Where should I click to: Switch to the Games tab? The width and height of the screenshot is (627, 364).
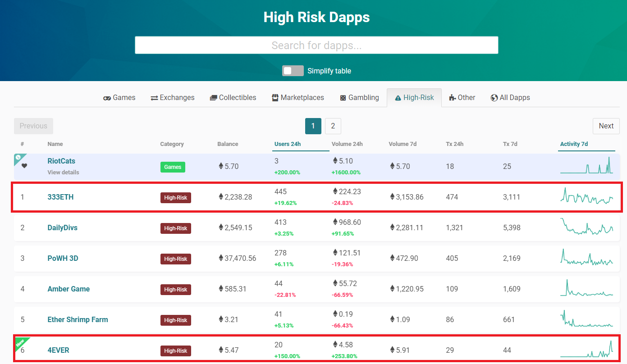click(119, 98)
